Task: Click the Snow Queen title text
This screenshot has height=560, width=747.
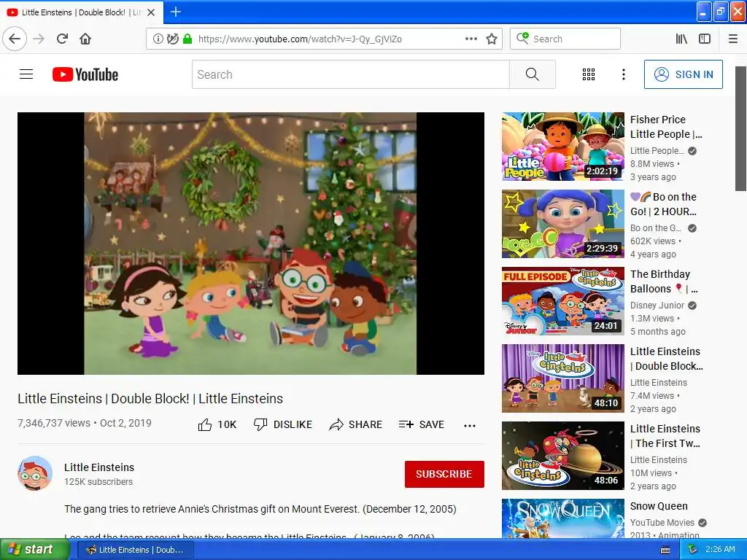Action: 659,506
